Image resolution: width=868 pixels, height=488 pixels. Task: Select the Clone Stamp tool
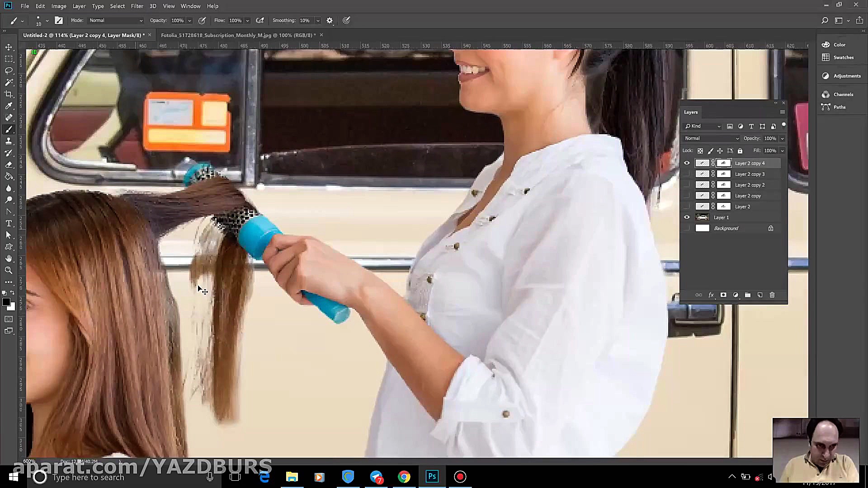pos(9,141)
